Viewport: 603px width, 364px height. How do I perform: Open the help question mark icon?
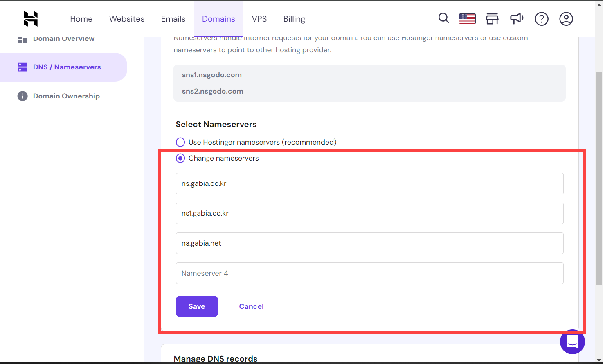(x=542, y=19)
